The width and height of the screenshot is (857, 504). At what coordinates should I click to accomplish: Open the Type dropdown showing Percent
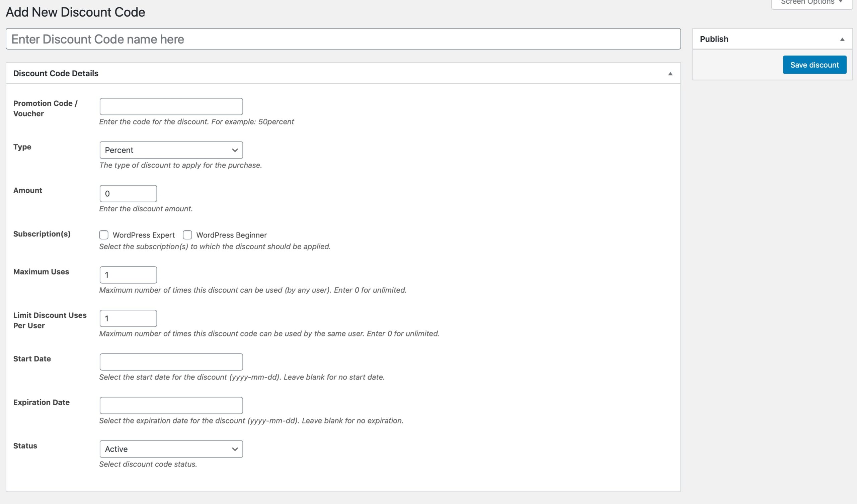(x=171, y=150)
